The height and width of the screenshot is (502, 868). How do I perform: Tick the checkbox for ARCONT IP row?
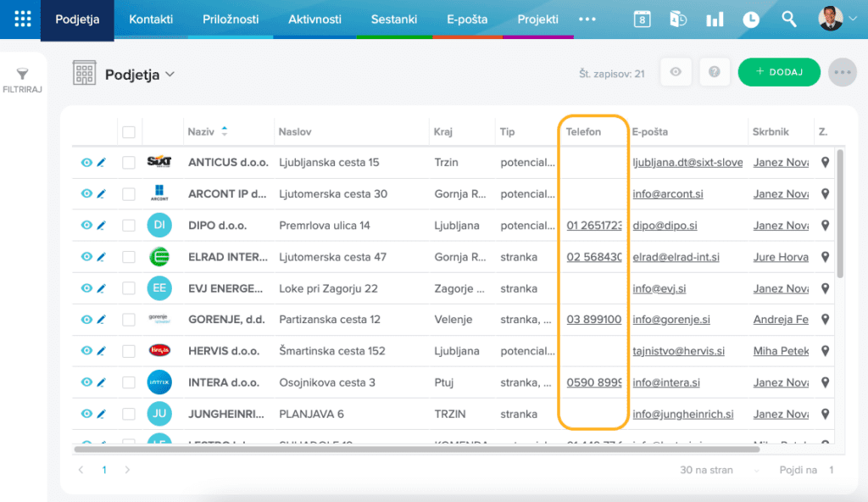tap(129, 194)
